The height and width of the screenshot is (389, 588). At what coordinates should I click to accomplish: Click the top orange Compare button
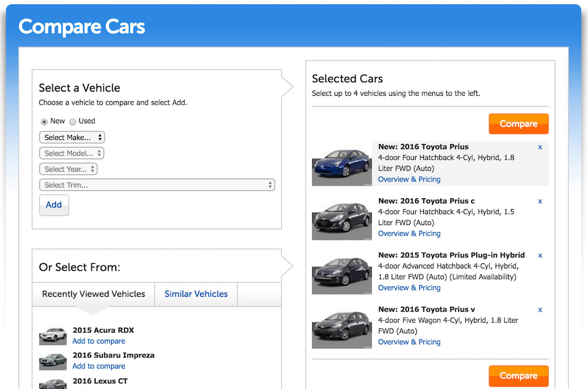point(518,123)
